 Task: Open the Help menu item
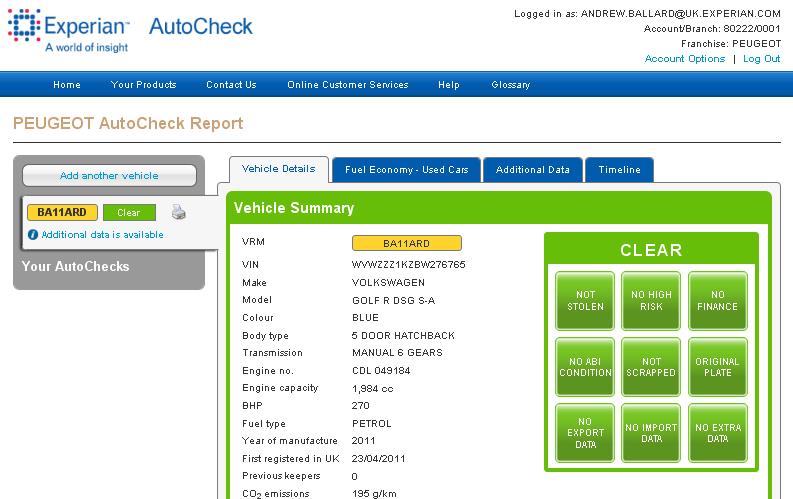449,84
